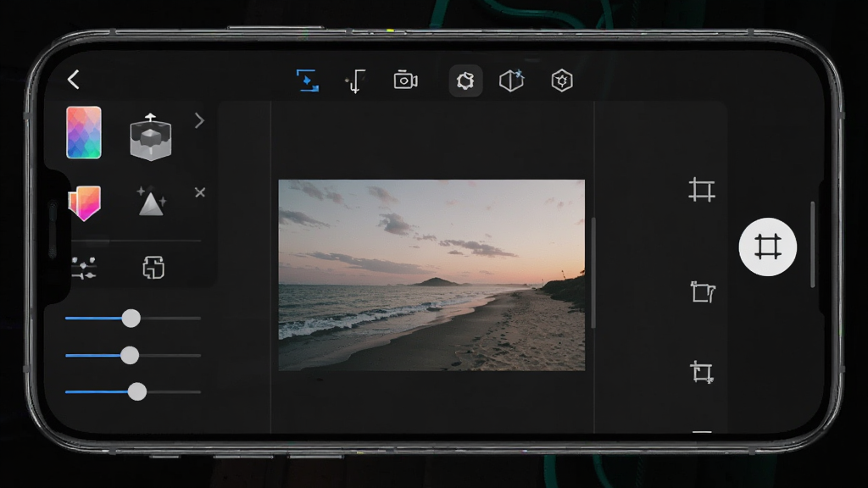Select the split cube with sparkle icon
Viewport: 868px width, 488px height.
pos(511,80)
